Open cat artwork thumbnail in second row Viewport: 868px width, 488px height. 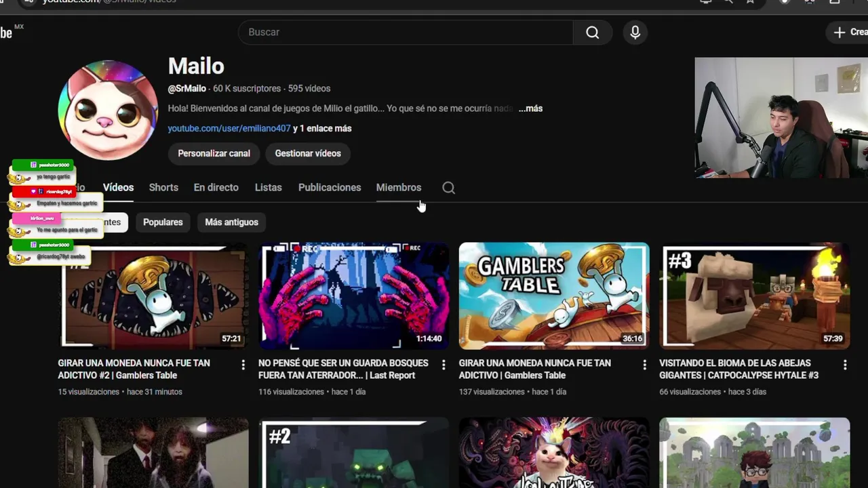554,453
